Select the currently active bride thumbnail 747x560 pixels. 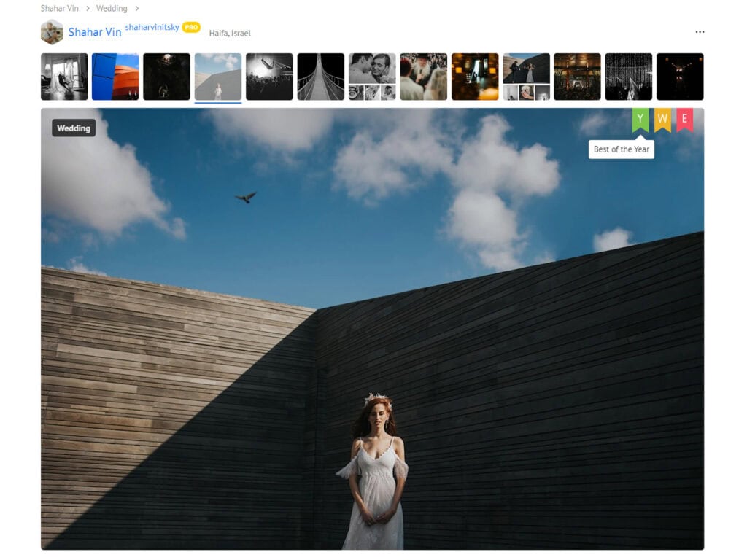pyautogui.click(x=218, y=77)
